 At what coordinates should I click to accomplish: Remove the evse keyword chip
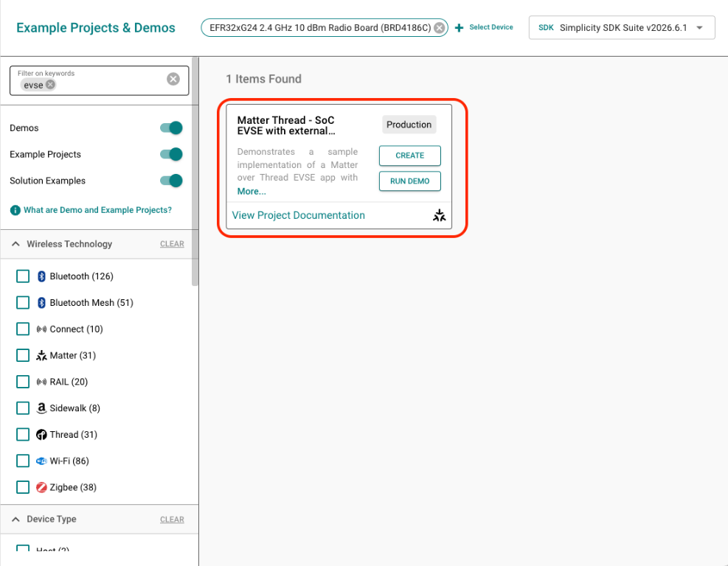(50, 85)
